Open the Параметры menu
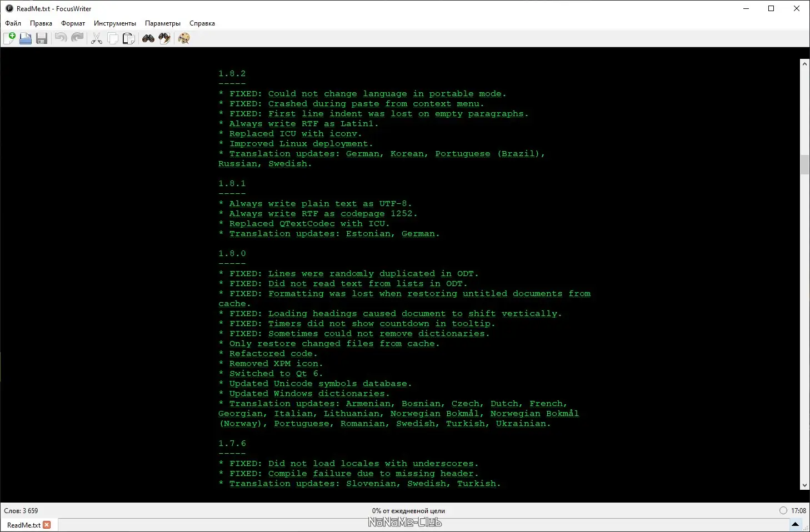Viewport: 810px width, 532px height. (163, 23)
